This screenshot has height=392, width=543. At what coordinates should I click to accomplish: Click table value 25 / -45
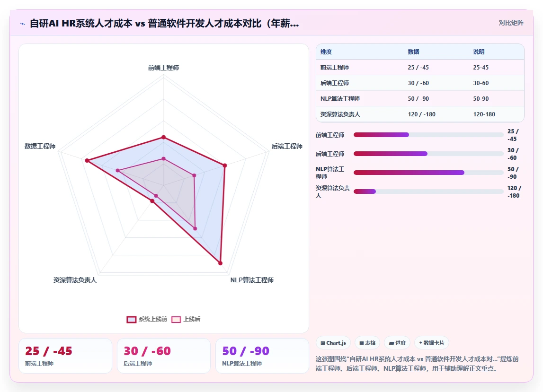pos(418,68)
